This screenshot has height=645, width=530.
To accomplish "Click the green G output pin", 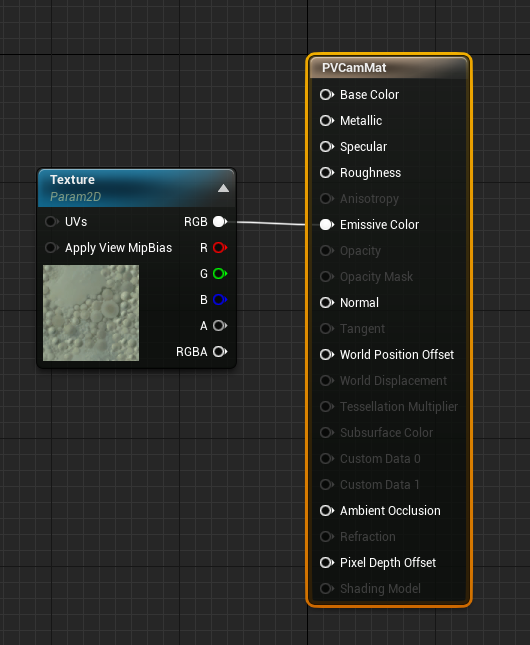I will pos(220,274).
